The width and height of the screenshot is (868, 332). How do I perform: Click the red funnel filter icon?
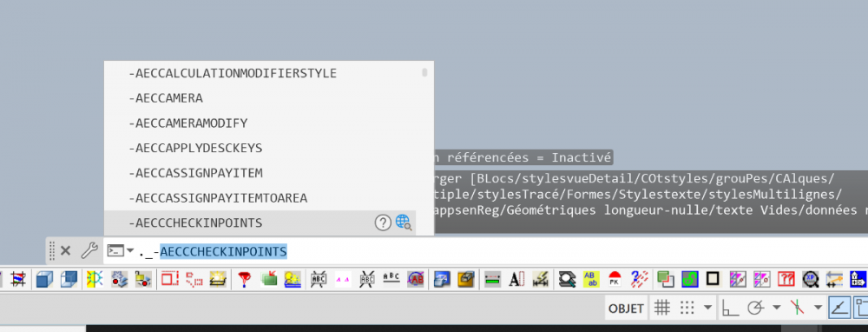pos(244,279)
